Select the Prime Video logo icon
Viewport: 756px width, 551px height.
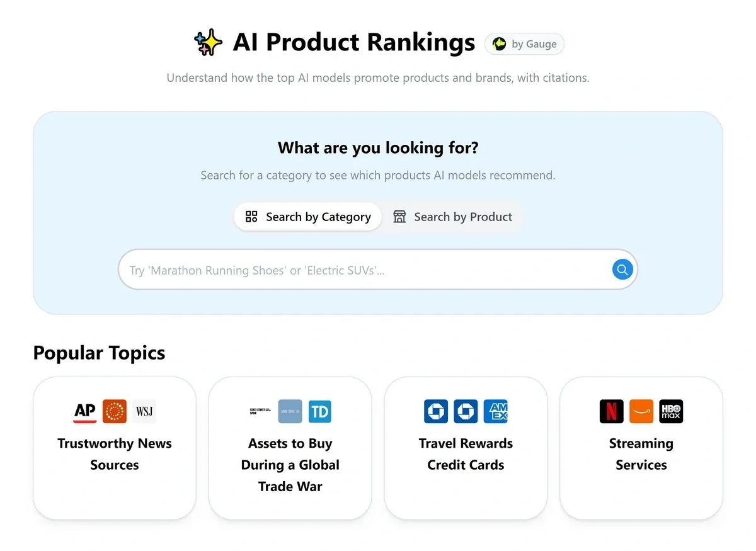(641, 411)
